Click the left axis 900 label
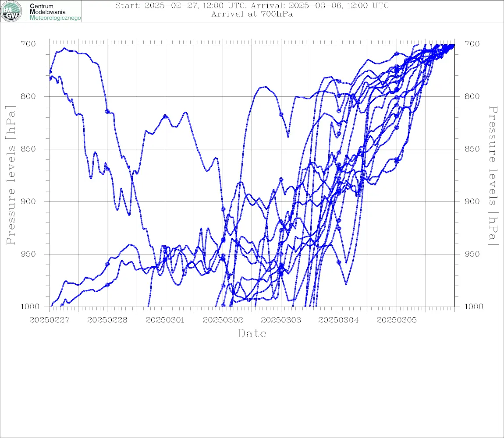 click(28, 201)
